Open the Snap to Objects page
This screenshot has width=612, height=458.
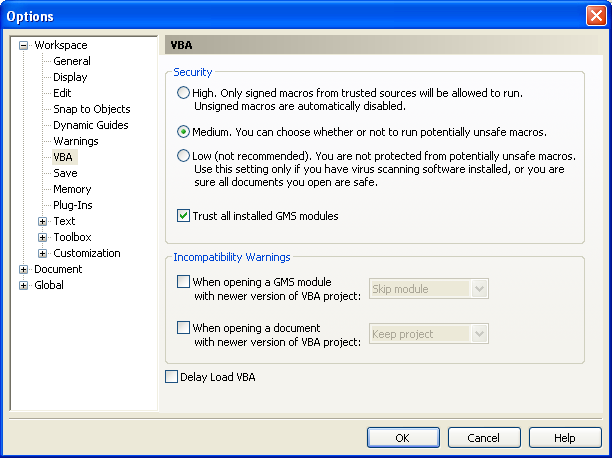coord(92,109)
